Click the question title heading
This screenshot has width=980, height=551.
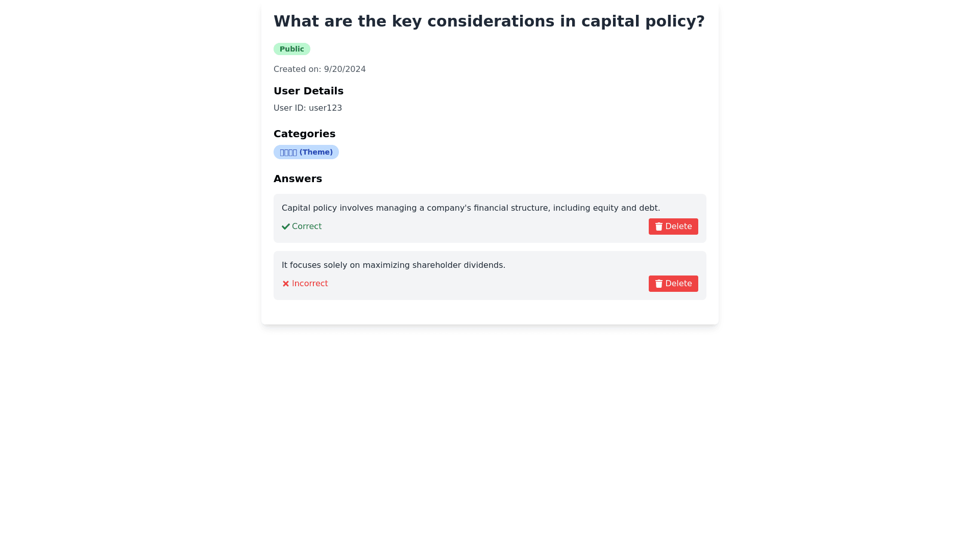click(x=489, y=21)
